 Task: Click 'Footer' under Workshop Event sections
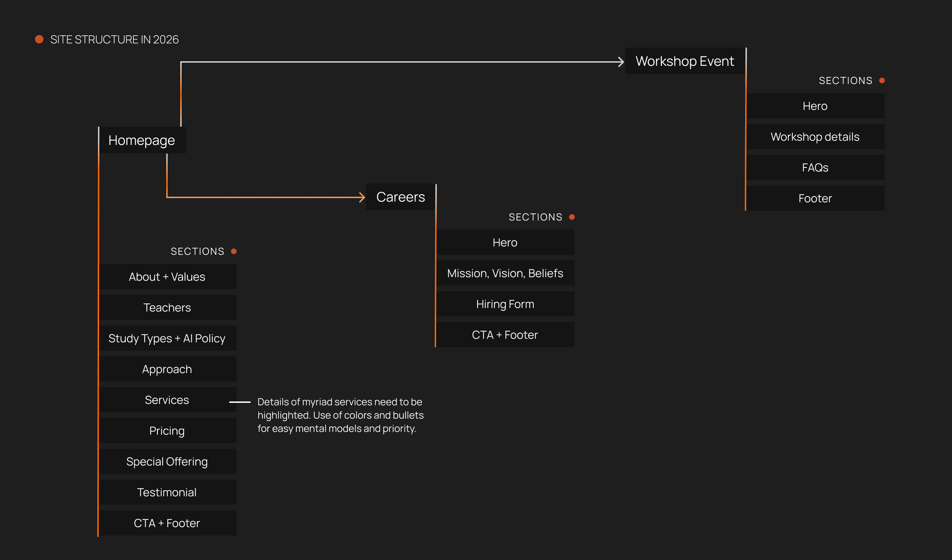815,198
